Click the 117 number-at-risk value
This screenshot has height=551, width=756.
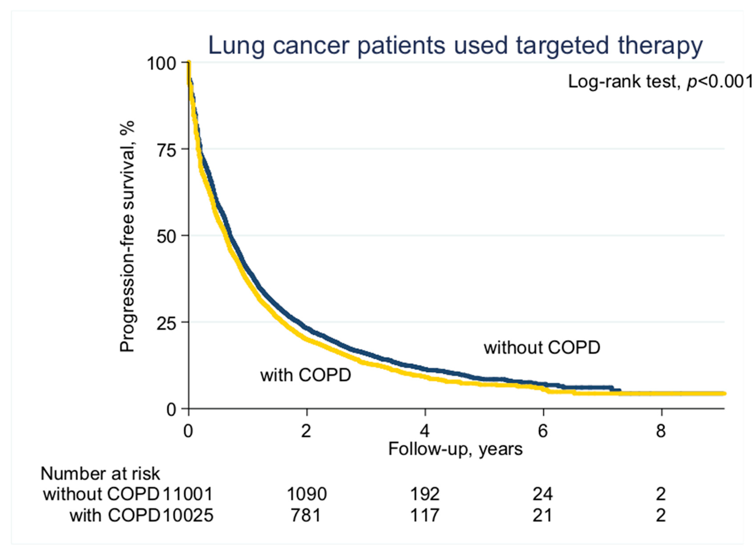[425, 515]
